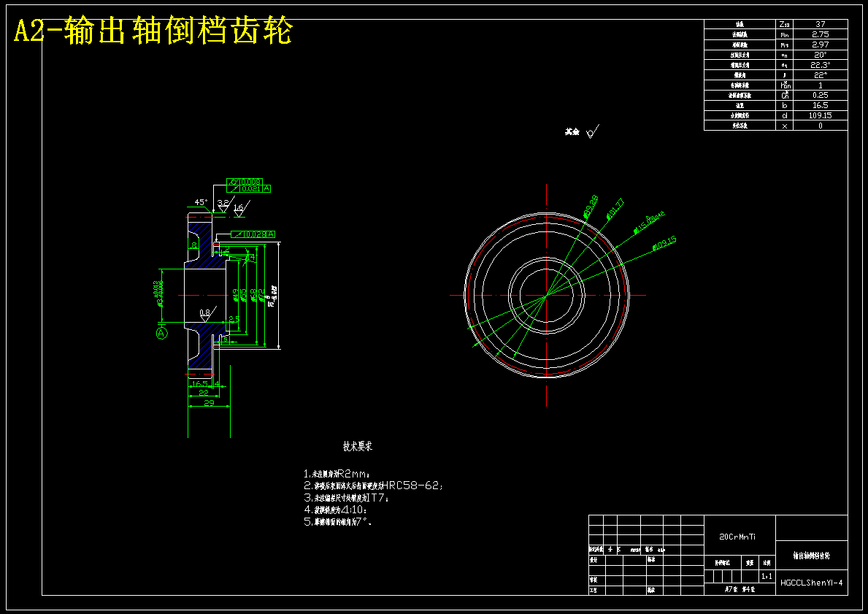
Task: Click the "x" symbol cell in the table
Action: pos(784,126)
